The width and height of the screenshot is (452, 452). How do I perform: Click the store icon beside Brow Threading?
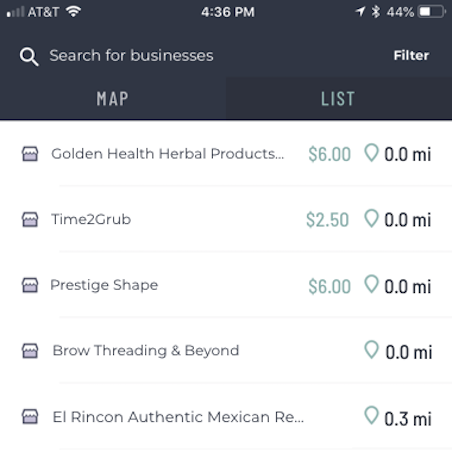pyautogui.click(x=30, y=351)
